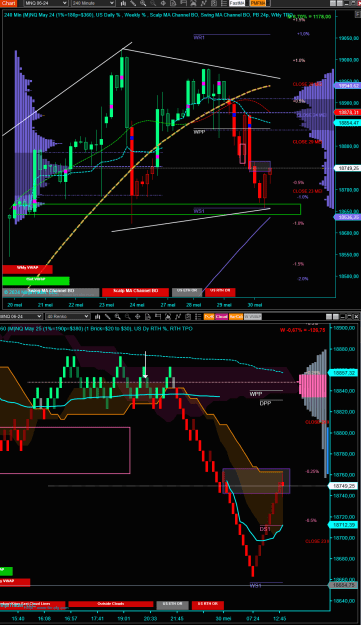This screenshot has height=625, width=361.
Task: Toggle first orange button in Renko toolbar
Action: point(209,316)
